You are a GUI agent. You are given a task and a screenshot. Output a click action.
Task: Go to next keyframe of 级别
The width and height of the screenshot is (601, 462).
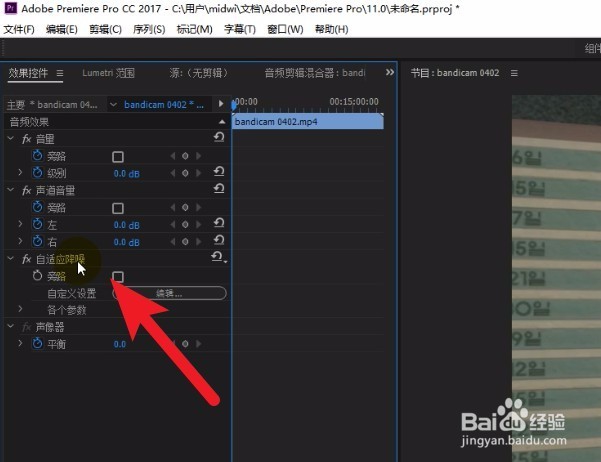[198, 173]
